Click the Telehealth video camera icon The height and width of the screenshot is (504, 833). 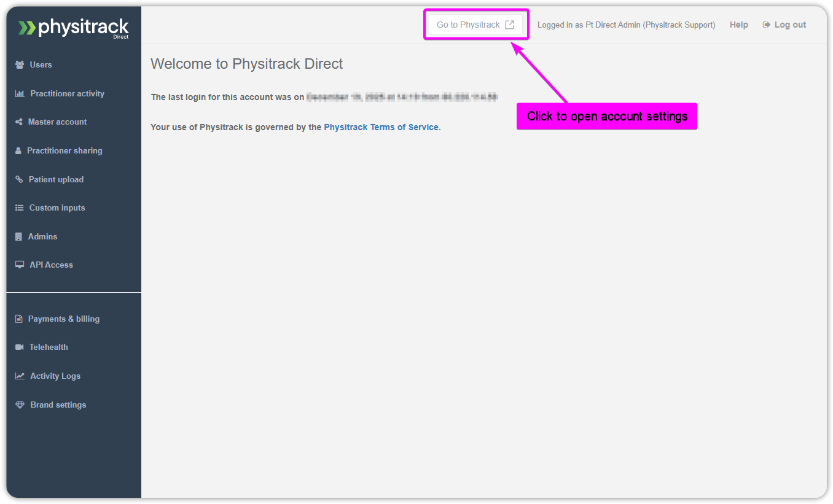pos(19,347)
